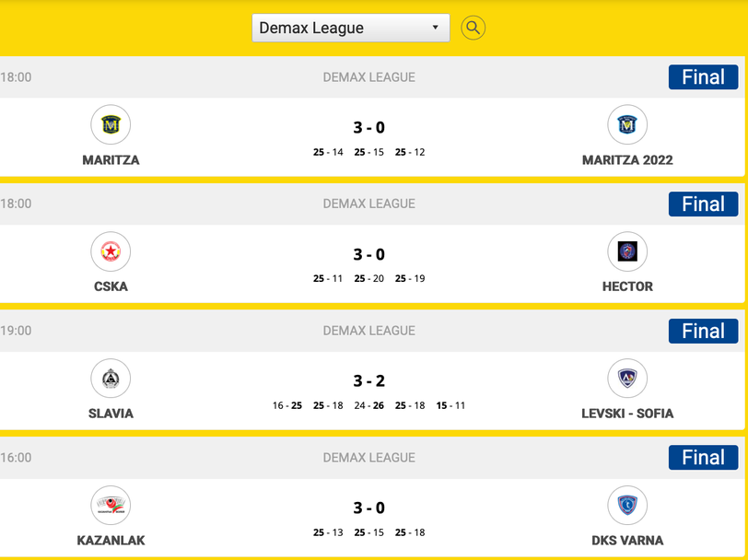Viewport: 748px width, 560px height.
Task: Click Final badge for CSKA vs Hector
Action: (703, 204)
